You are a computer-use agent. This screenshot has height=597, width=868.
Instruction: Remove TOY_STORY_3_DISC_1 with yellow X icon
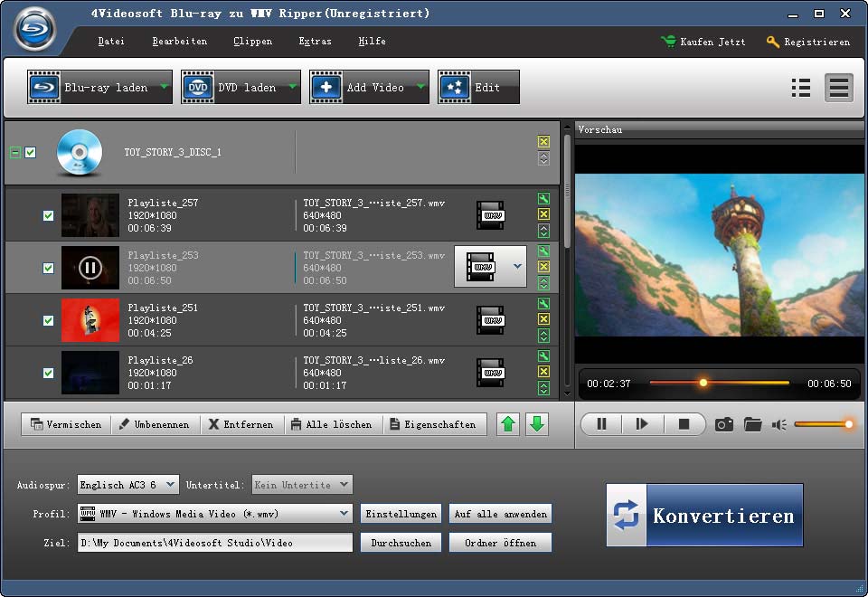click(543, 142)
